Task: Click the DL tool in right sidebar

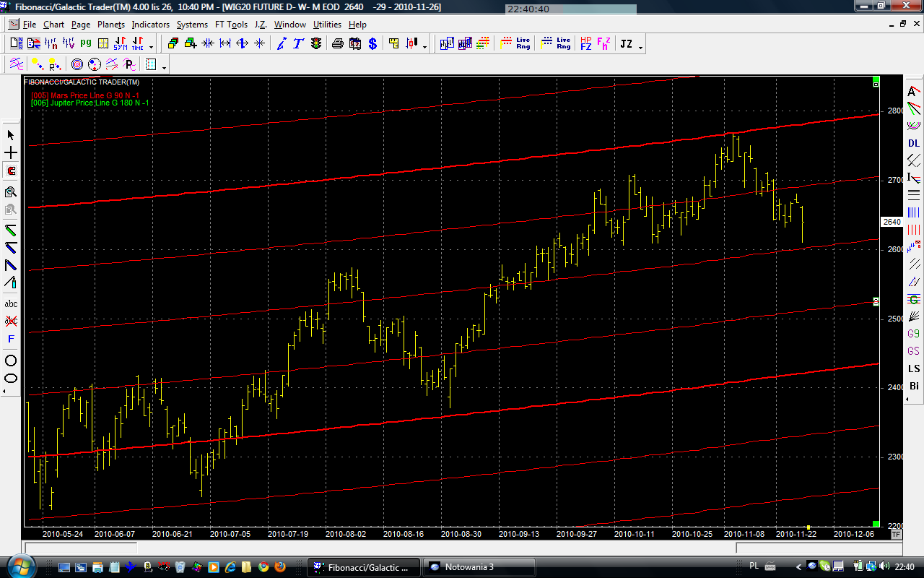Action: pos(914,143)
